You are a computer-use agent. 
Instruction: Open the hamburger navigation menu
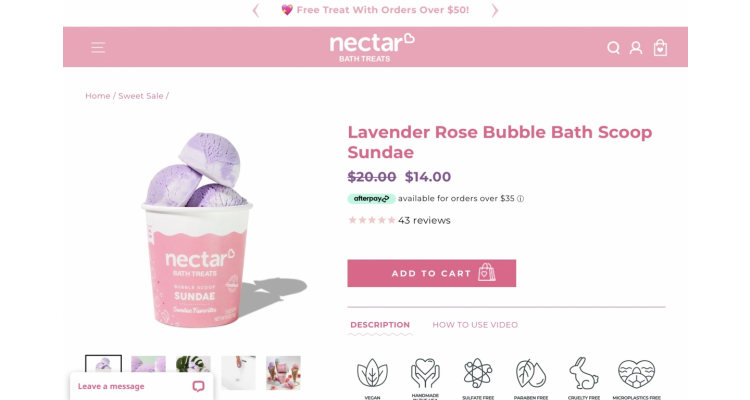pos(98,47)
